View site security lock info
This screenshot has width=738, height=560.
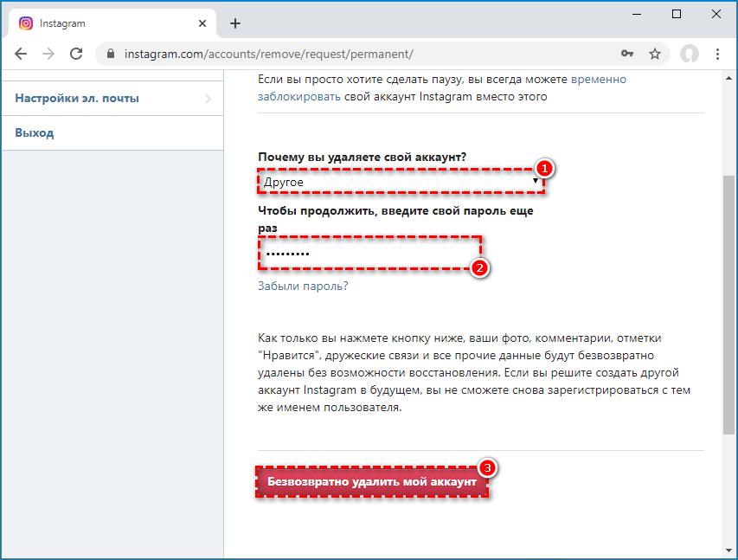coord(111,54)
